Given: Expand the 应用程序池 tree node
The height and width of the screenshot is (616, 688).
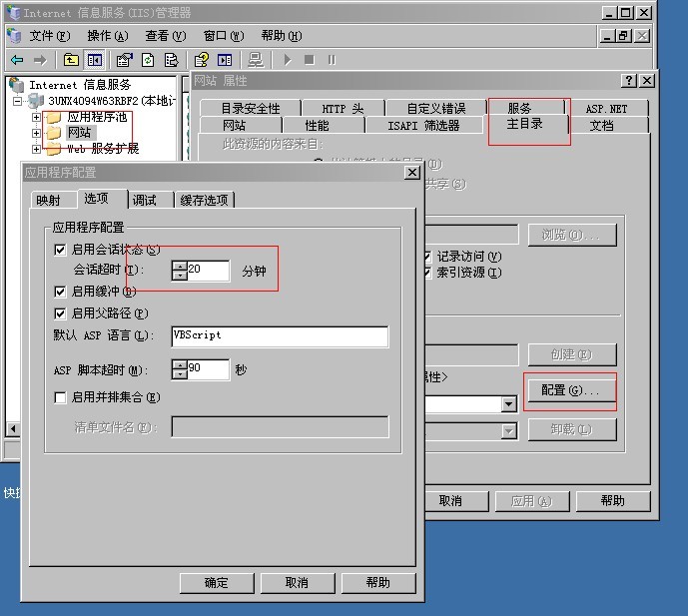Looking at the screenshot, I should click(x=37, y=117).
